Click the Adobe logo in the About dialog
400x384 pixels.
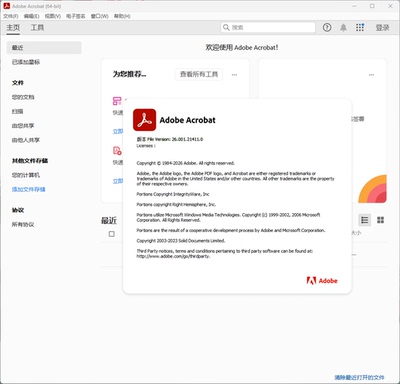click(322, 281)
